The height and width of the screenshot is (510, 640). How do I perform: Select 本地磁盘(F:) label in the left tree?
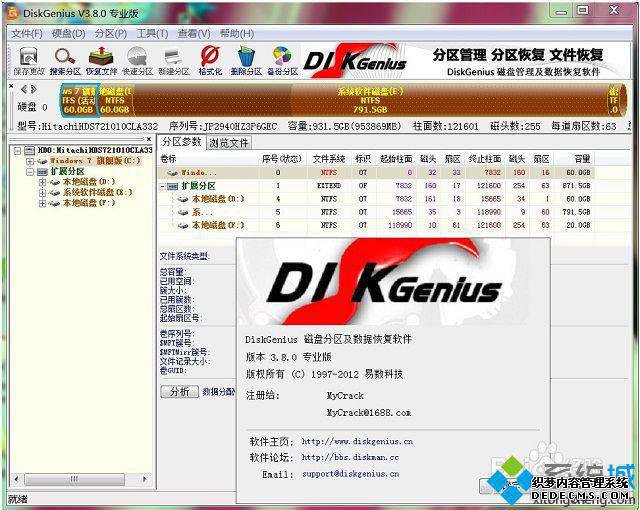89,203
